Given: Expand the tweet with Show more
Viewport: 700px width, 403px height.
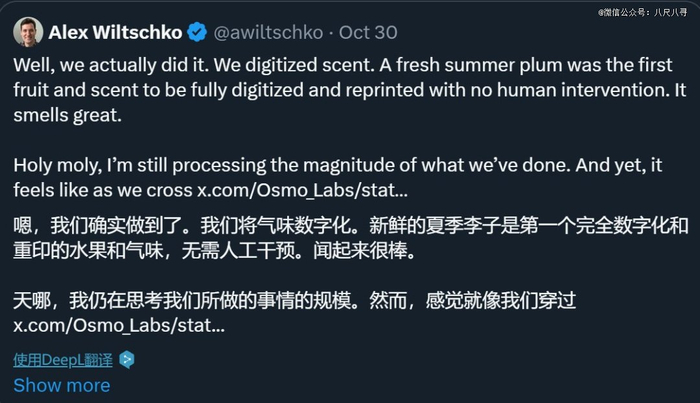Looking at the screenshot, I should tap(62, 385).
